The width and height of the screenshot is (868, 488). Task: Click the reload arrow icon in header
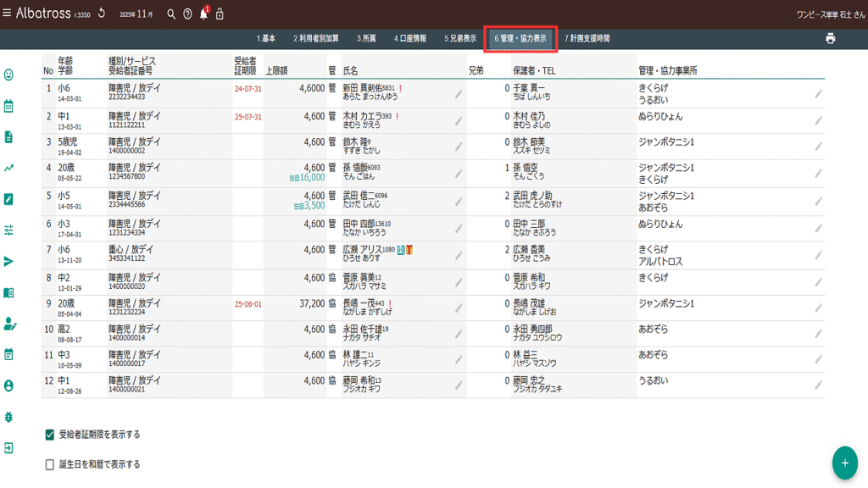[x=103, y=14]
